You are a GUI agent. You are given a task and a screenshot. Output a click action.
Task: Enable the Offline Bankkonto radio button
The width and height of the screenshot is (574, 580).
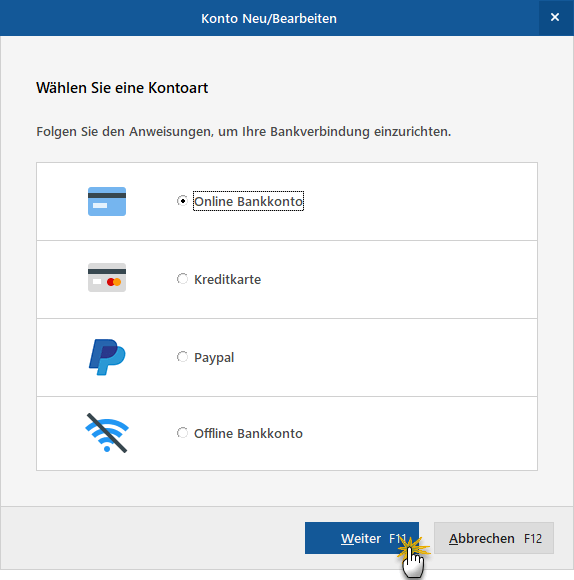(182, 433)
